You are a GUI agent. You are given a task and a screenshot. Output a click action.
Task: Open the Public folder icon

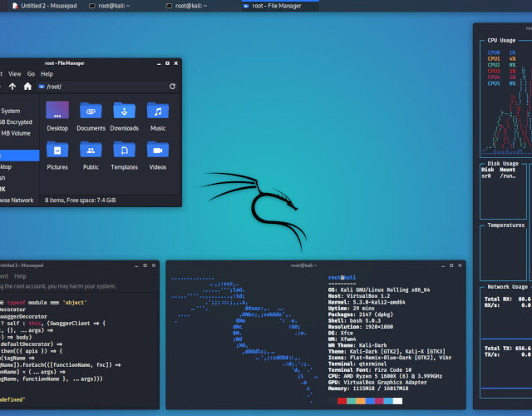(91, 156)
